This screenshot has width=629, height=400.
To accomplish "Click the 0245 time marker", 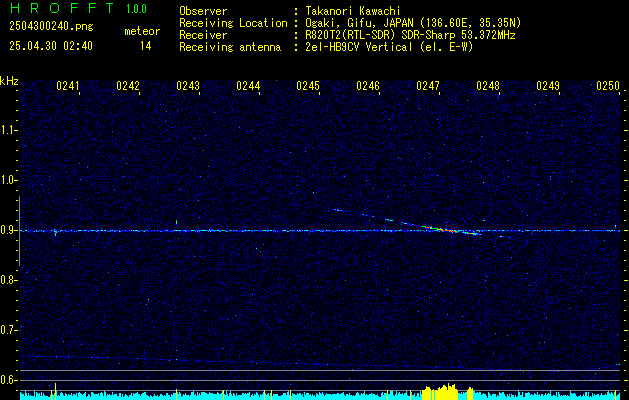I will (x=308, y=86).
